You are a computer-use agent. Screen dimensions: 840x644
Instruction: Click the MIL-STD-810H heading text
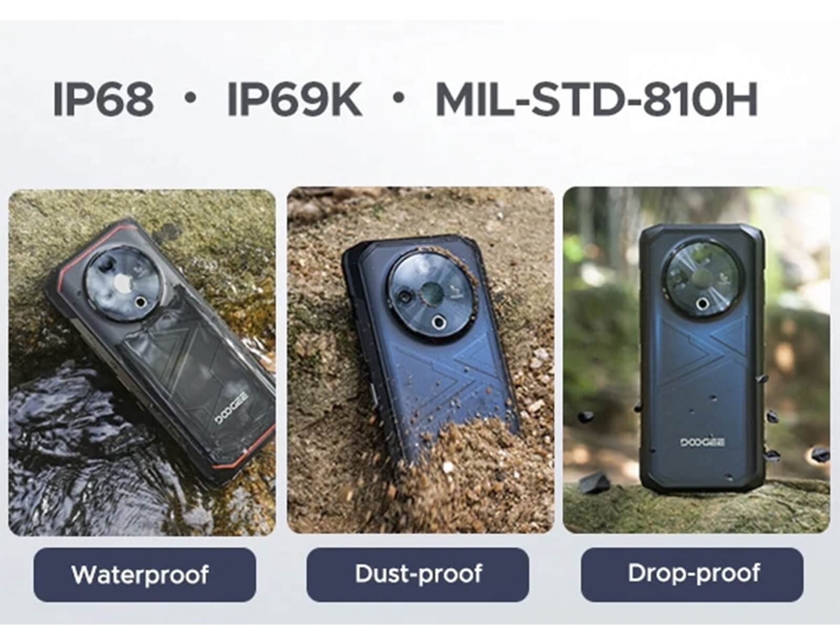click(x=597, y=99)
